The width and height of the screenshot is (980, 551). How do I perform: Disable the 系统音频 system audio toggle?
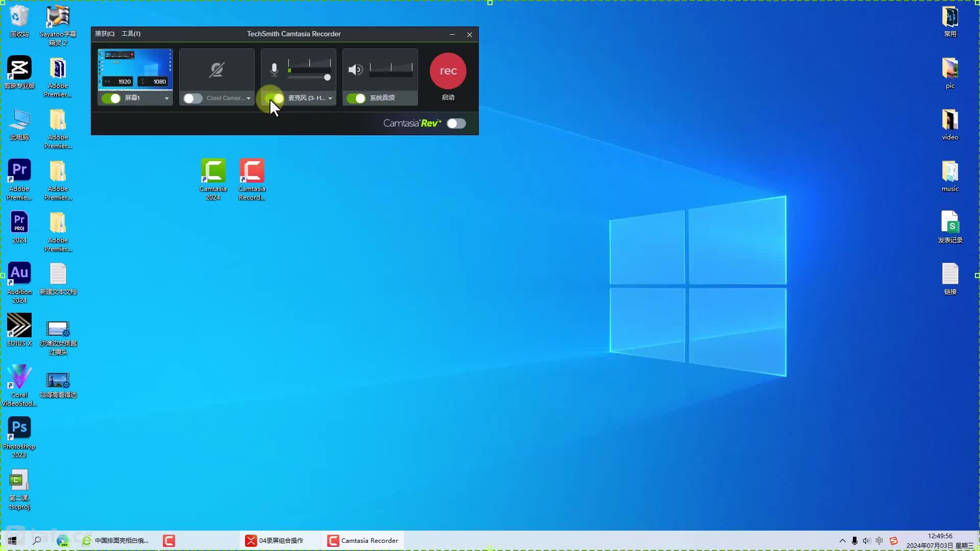356,98
